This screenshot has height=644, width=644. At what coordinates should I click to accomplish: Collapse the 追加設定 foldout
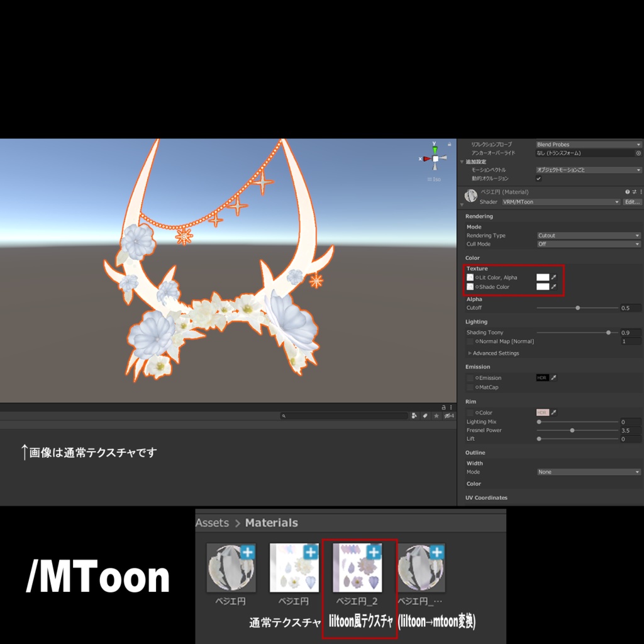click(462, 162)
